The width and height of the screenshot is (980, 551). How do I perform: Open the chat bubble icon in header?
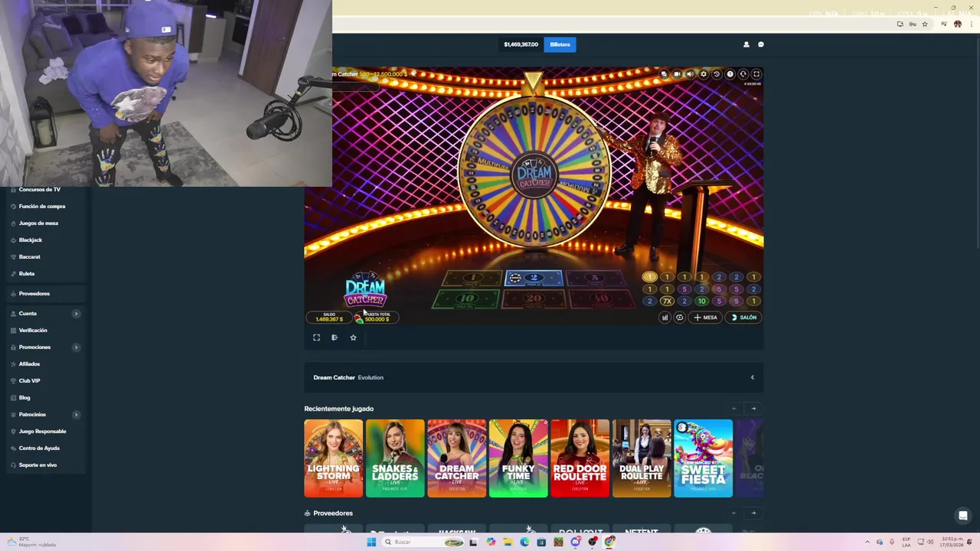point(761,44)
